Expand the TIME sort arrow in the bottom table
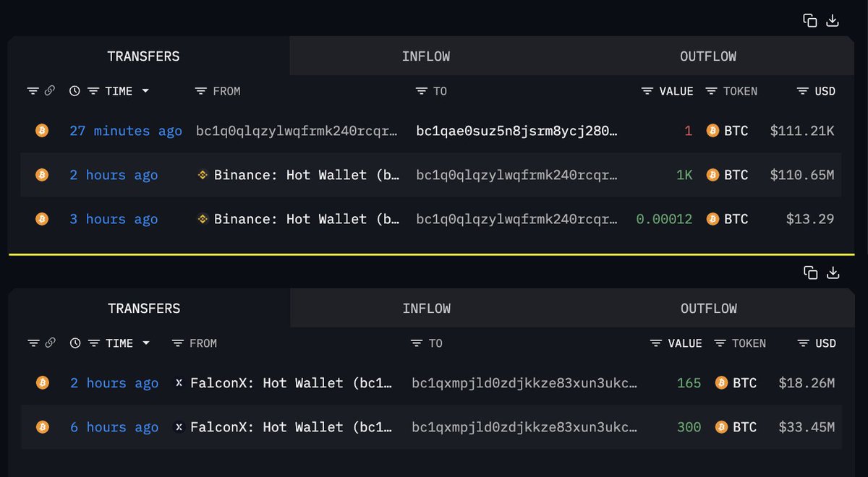The image size is (868, 477). tap(146, 343)
